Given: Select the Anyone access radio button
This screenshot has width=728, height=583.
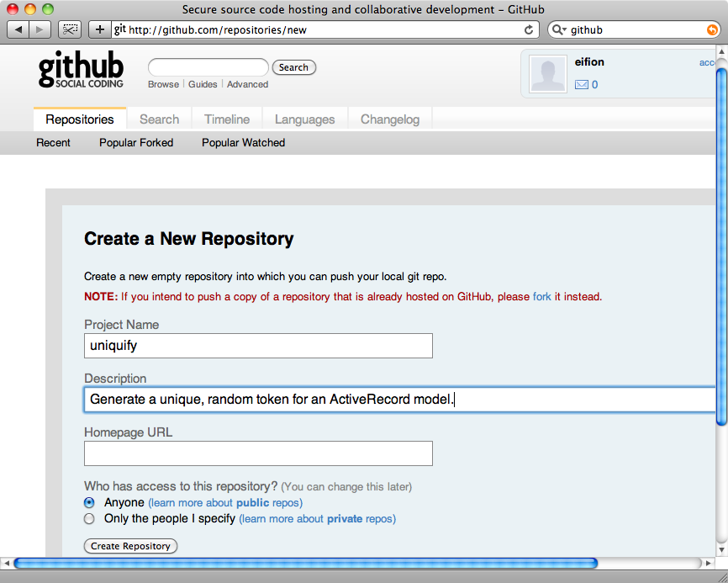Looking at the screenshot, I should [89, 502].
